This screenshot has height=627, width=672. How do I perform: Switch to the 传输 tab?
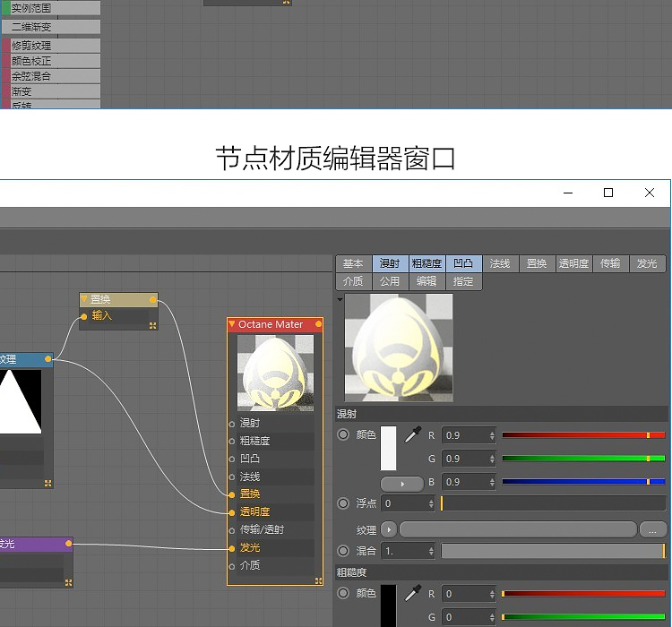point(610,263)
